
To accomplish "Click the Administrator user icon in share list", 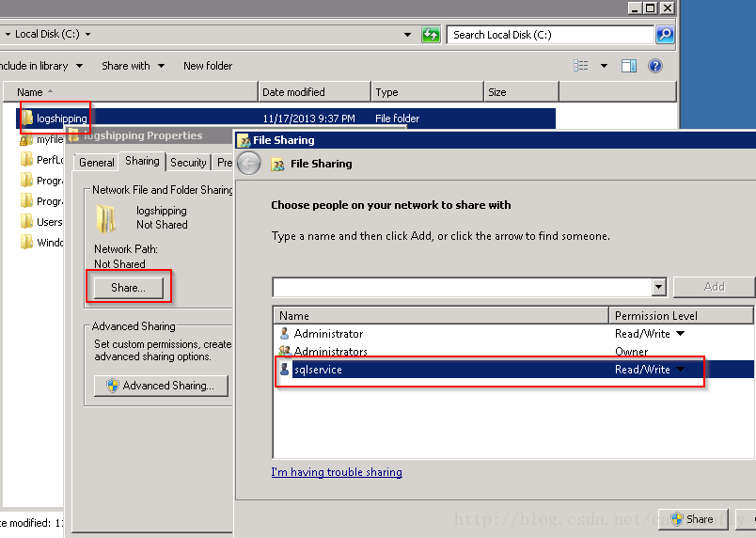I will coord(285,333).
